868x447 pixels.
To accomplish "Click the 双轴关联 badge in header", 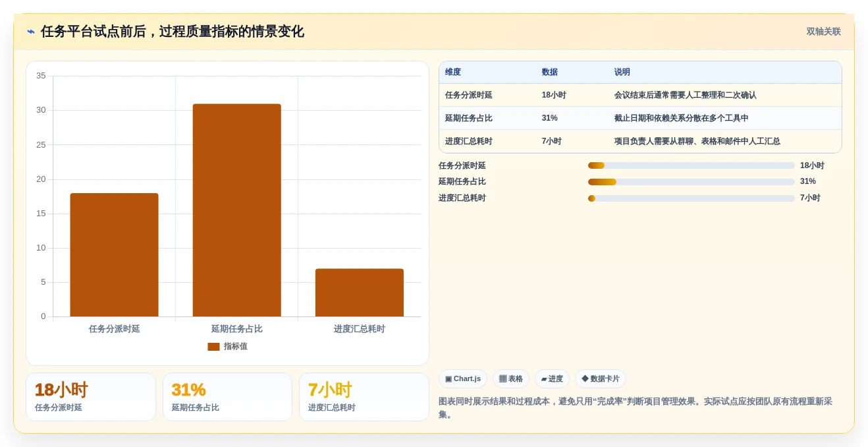I will 823,32.
